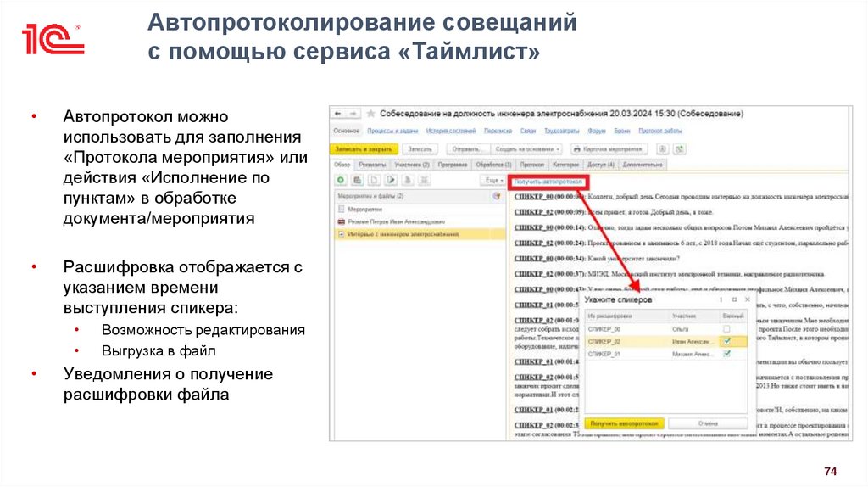
Task: Open the Создать на основании dropdown
Action: click(x=527, y=149)
